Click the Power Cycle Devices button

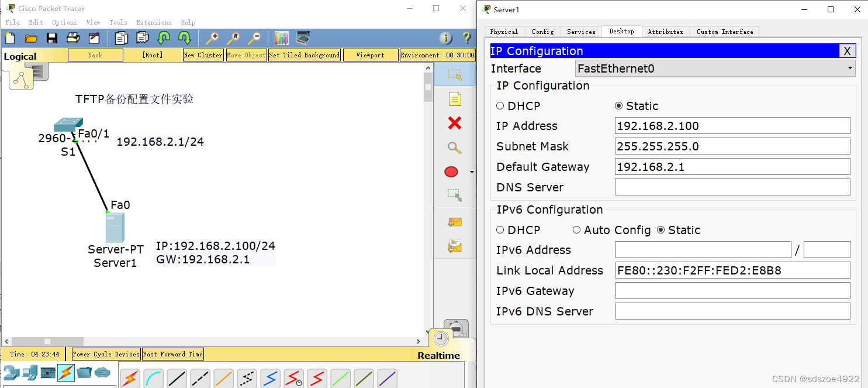tap(105, 354)
